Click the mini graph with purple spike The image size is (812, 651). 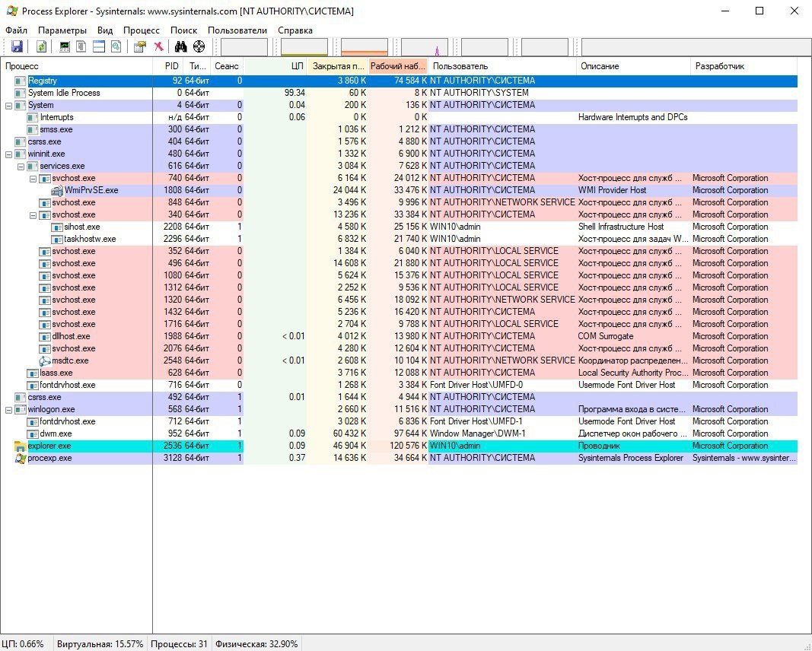(425, 46)
